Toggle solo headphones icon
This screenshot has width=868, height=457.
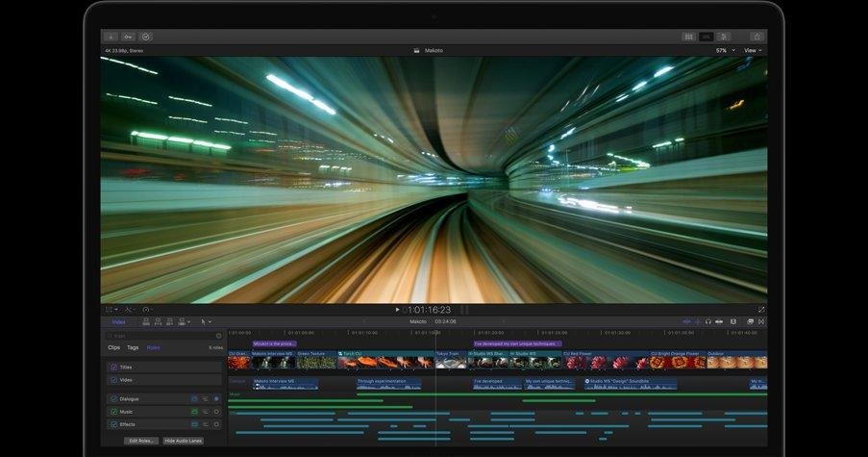tap(708, 321)
